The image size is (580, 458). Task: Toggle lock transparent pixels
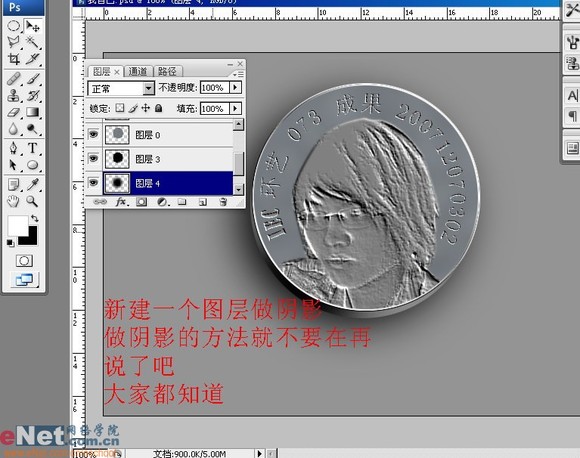tap(119, 108)
